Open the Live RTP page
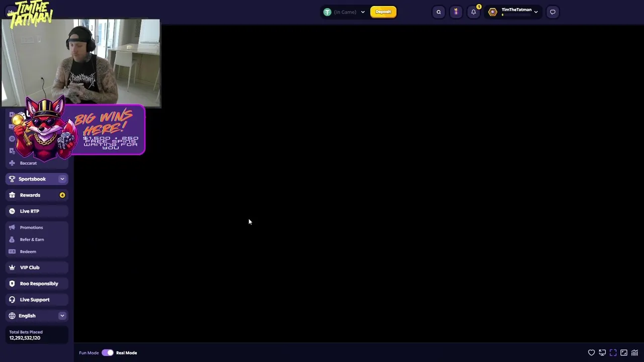 pos(37,211)
